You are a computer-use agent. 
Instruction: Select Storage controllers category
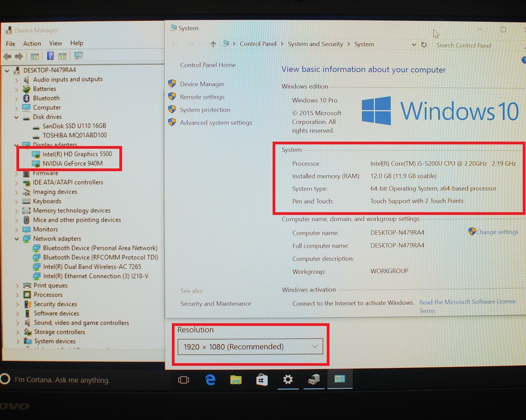pos(59,332)
